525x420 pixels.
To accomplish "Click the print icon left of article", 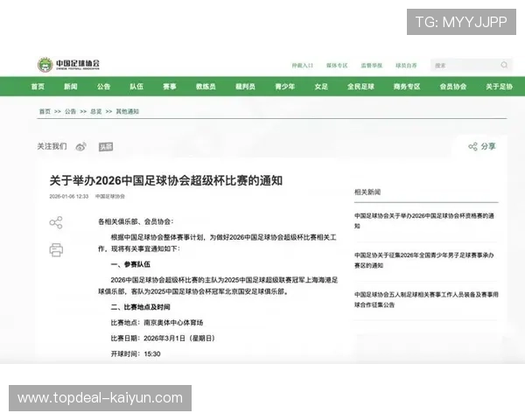I will pos(56,250).
